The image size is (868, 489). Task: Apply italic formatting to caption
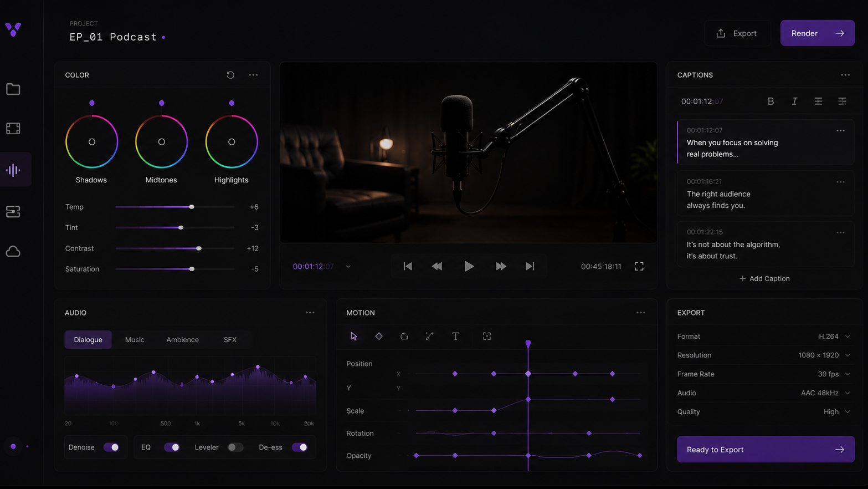click(x=794, y=101)
